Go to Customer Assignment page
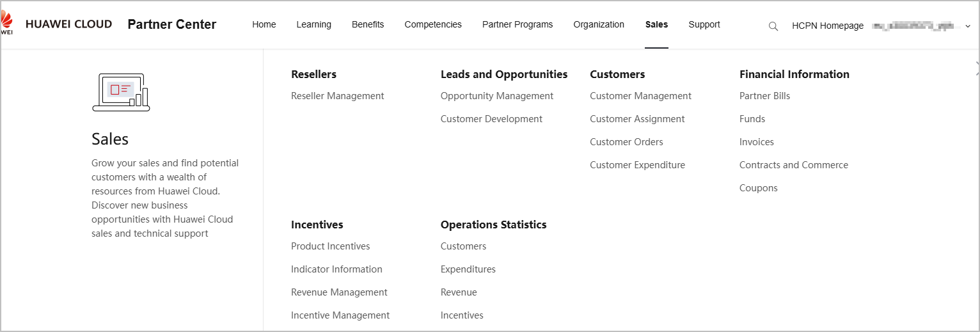The height and width of the screenshot is (332, 980). (x=637, y=119)
